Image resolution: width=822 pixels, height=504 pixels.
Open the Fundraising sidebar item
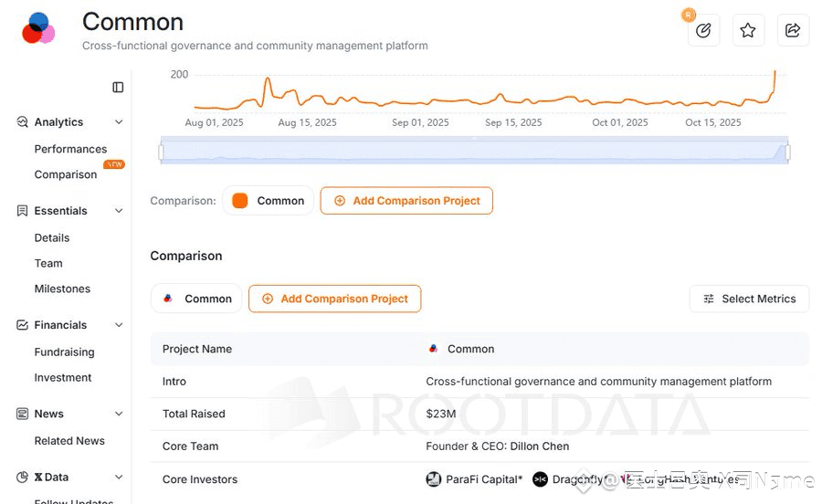[x=64, y=352]
